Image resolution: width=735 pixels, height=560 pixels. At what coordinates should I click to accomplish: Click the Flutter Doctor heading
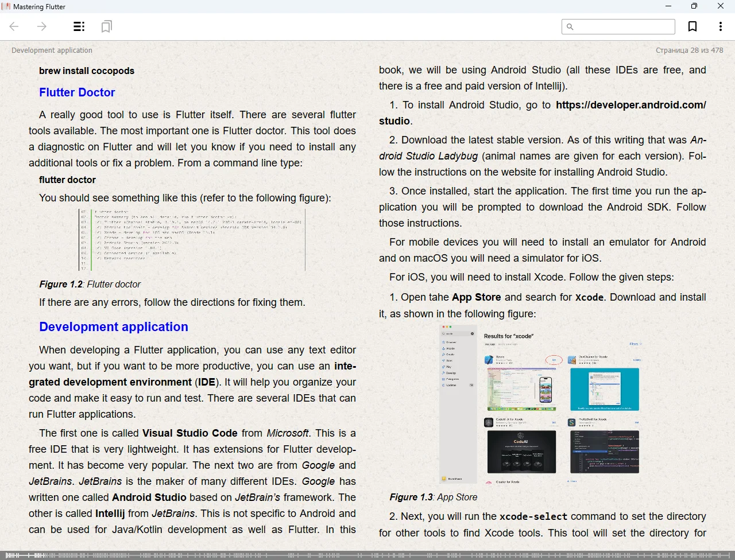tap(77, 92)
